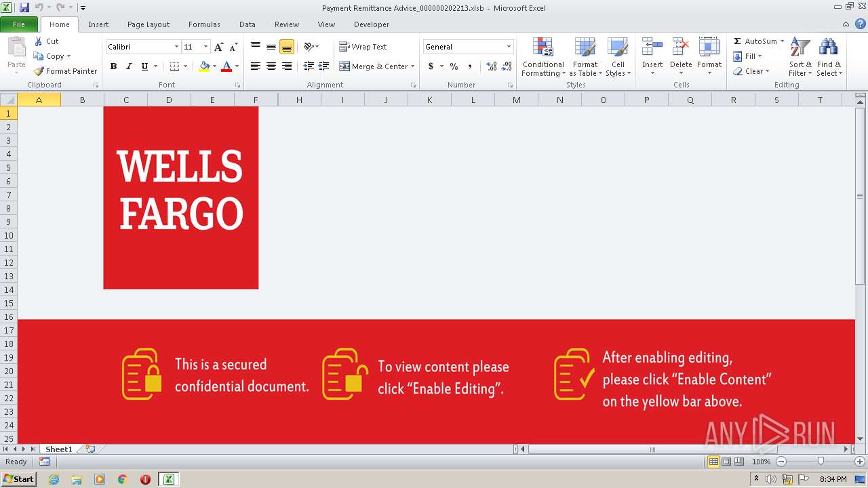This screenshot has height=488, width=868.
Task: Toggle Italic formatting
Action: point(129,66)
